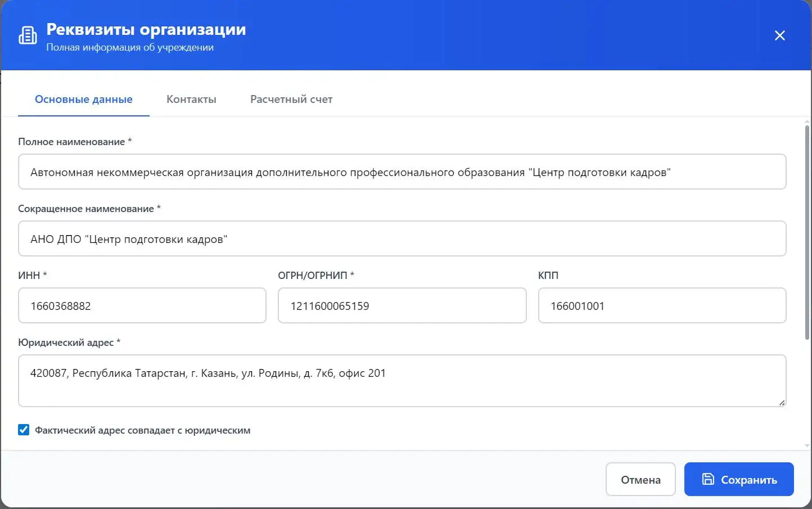The height and width of the screenshot is (509, 812).
Task: Focus the КПП field
Action: (x=662, y=305)
